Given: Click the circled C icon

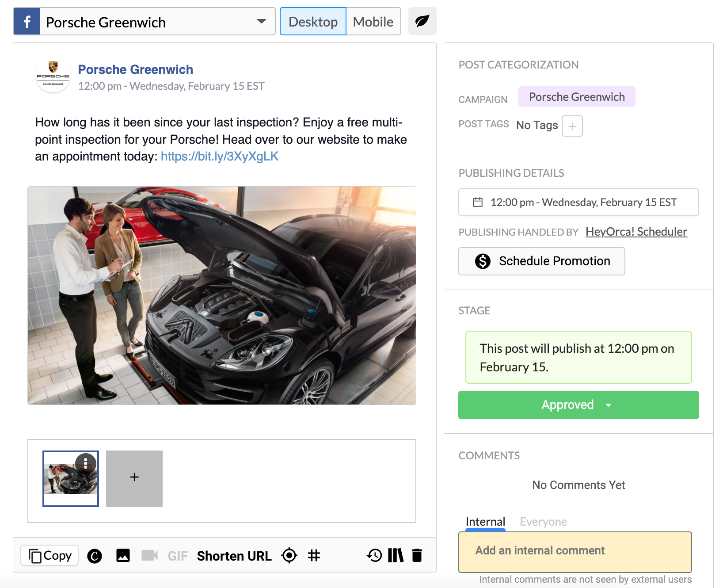Looking at the screenshot, I should (x=95, y=556).
